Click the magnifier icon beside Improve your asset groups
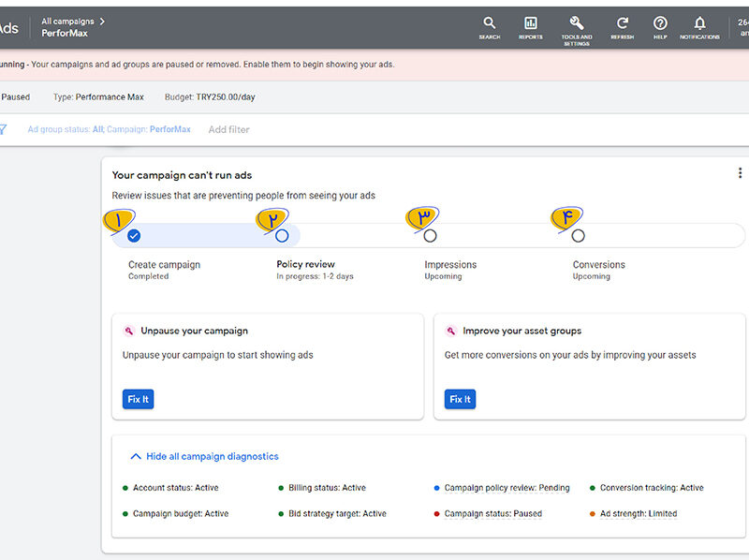Viewport: 749px width, 560px height. click(x=451, y=331)
